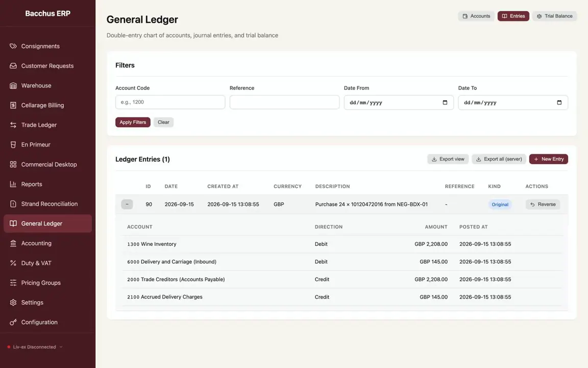The width and height of the screenshot is (588, 368).
Task: Go to Pricing Groups
Action: 47,283
